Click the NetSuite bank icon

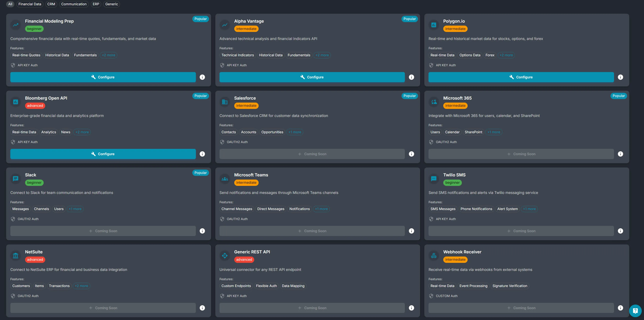[x=15, y=255]
